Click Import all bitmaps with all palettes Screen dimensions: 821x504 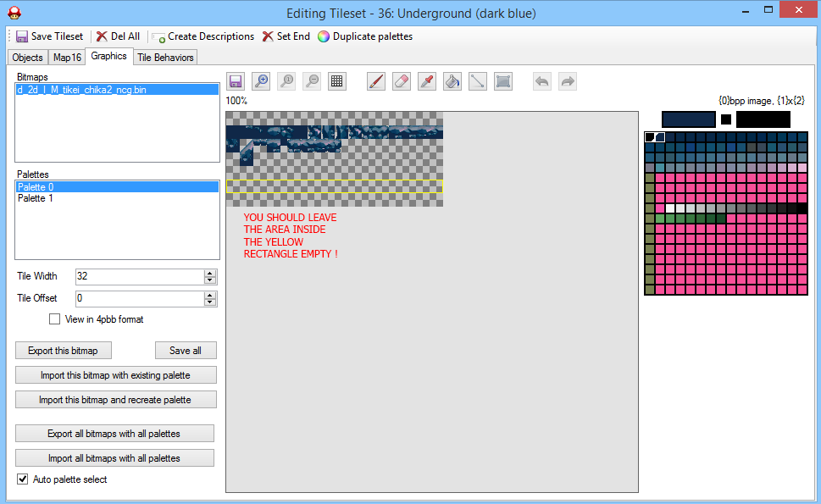click(114, 458)
